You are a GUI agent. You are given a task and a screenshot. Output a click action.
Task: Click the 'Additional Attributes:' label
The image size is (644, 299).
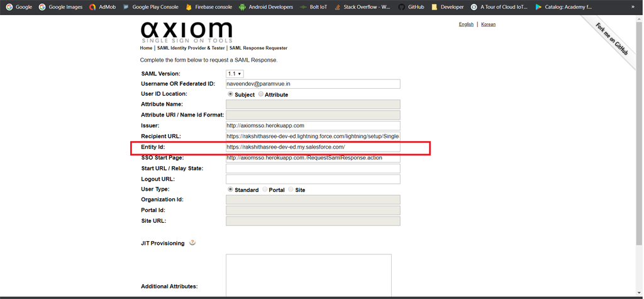[x=169, y=286]
